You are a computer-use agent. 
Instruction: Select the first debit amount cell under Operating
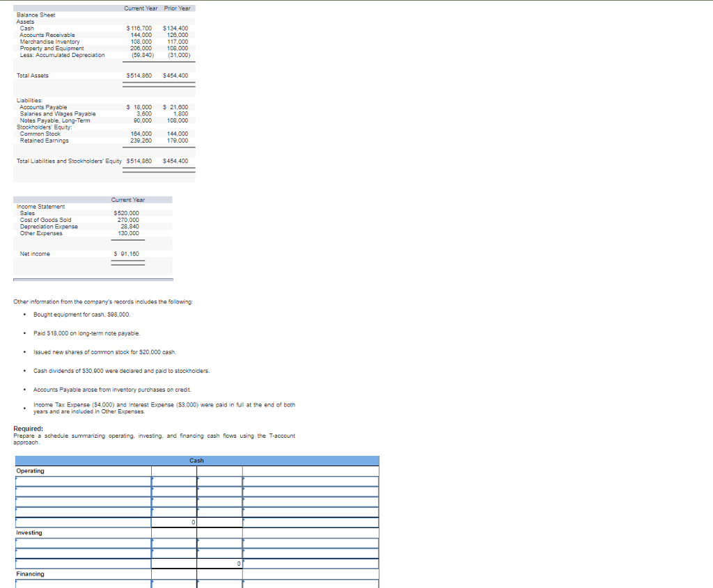tap(174, 480)
